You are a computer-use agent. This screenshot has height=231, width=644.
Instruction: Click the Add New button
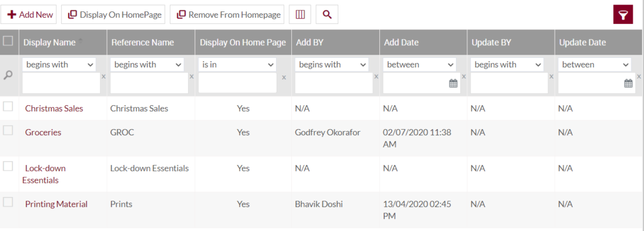(x=30, y=14)
